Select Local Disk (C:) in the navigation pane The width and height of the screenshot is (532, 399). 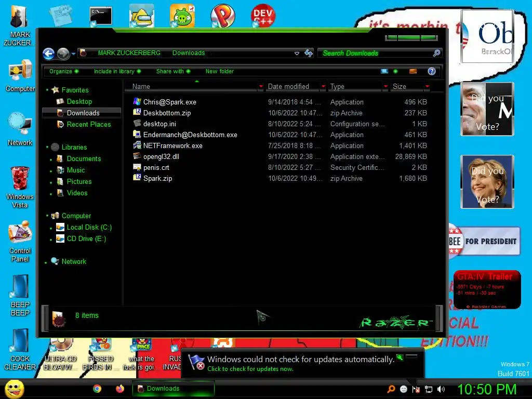click(89, 228)
